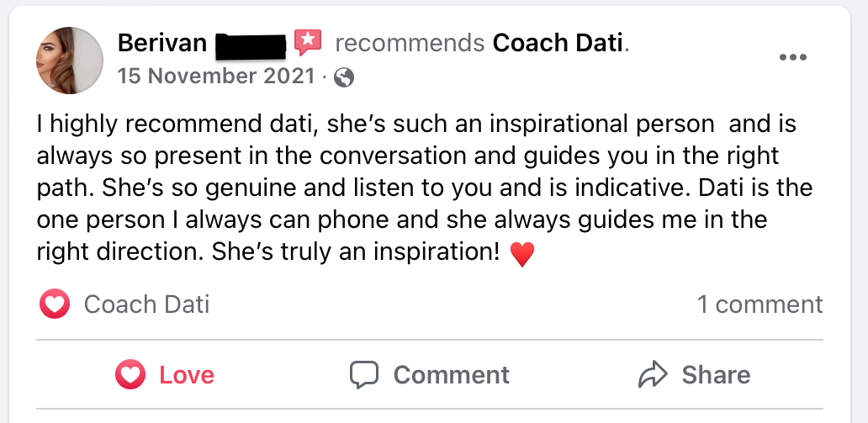Open the 1 comment link
Viewport: 868px width, 423px height.
[x=759, y=304]
